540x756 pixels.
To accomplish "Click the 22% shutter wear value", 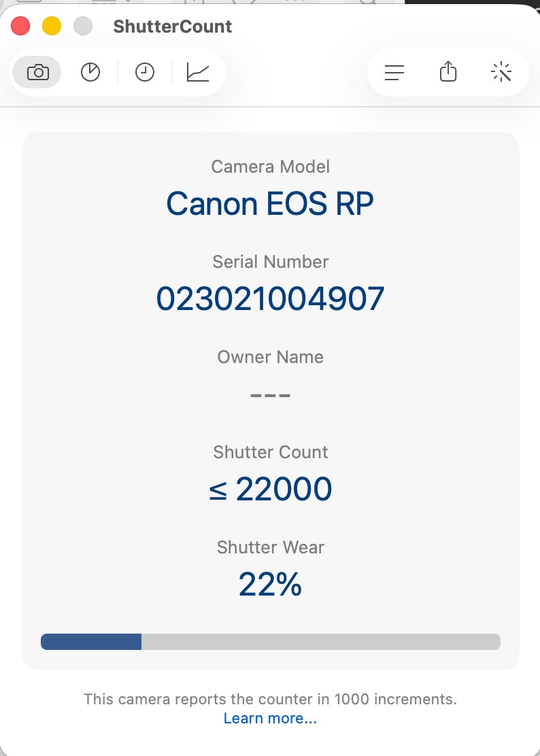I will tap(270, 585).
